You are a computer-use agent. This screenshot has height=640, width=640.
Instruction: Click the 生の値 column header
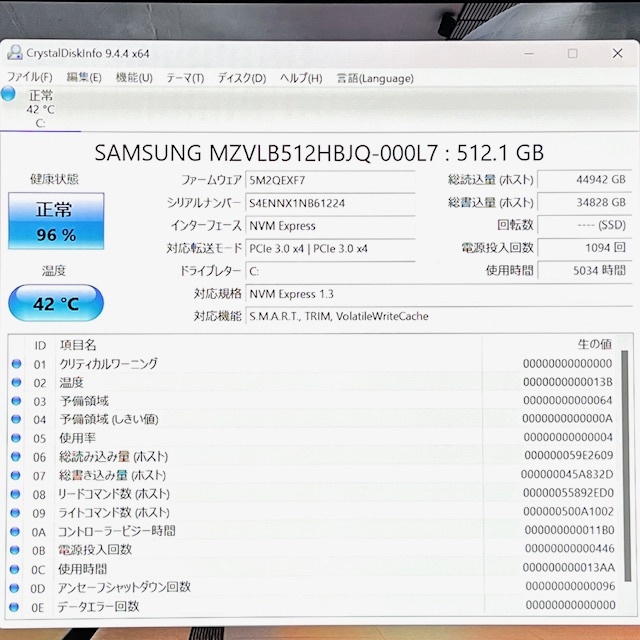(594, 344)
